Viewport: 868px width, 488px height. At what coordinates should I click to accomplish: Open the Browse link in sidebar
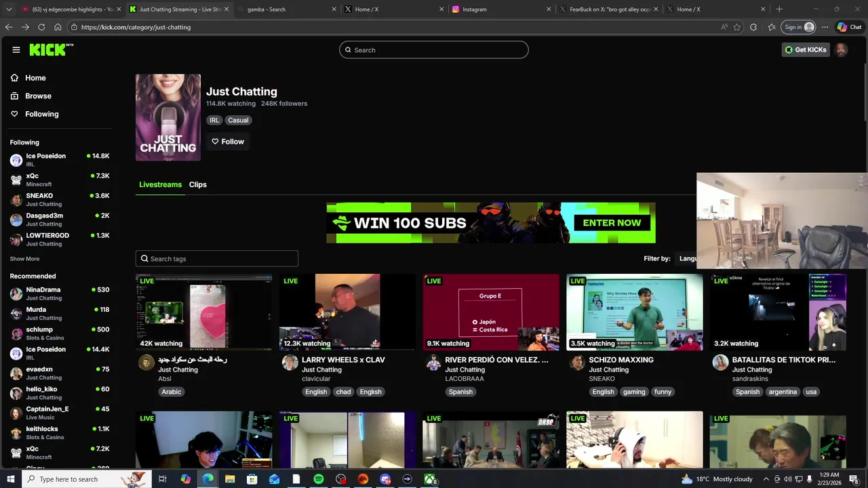pyautogui.click(x=38, y=96)
